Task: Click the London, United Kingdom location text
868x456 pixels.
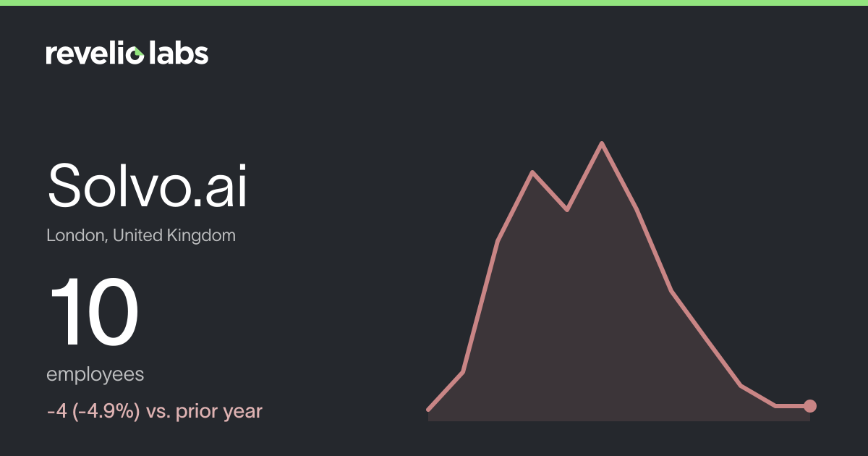Action: [x=141, y=235]
